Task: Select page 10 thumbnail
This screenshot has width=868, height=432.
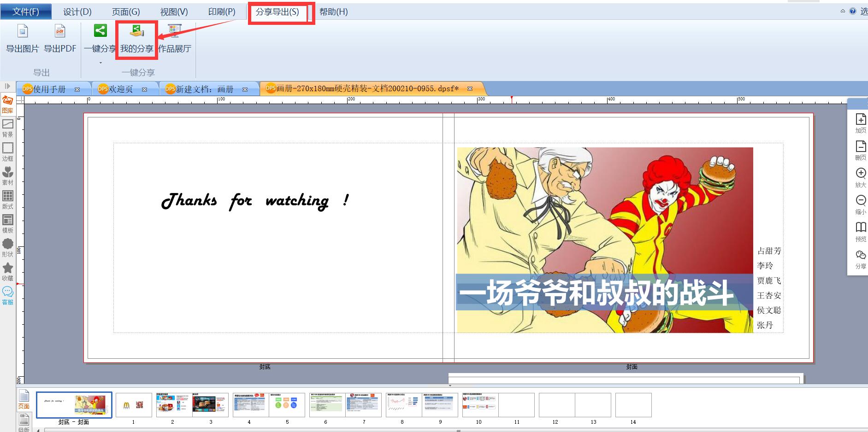Action: coord(480,405)
